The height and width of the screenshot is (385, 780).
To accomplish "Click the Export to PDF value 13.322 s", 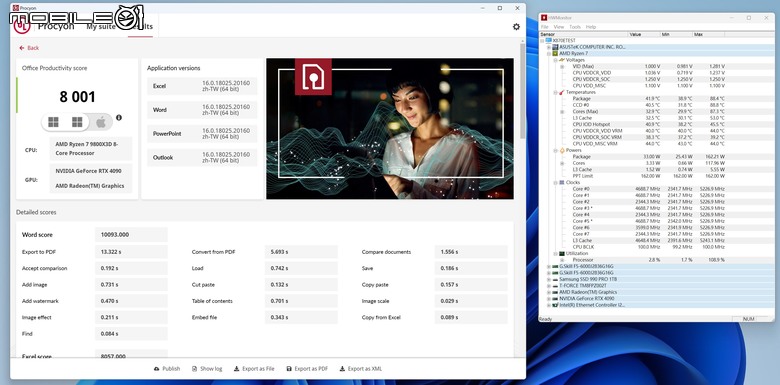I will [x=131, y=252].
